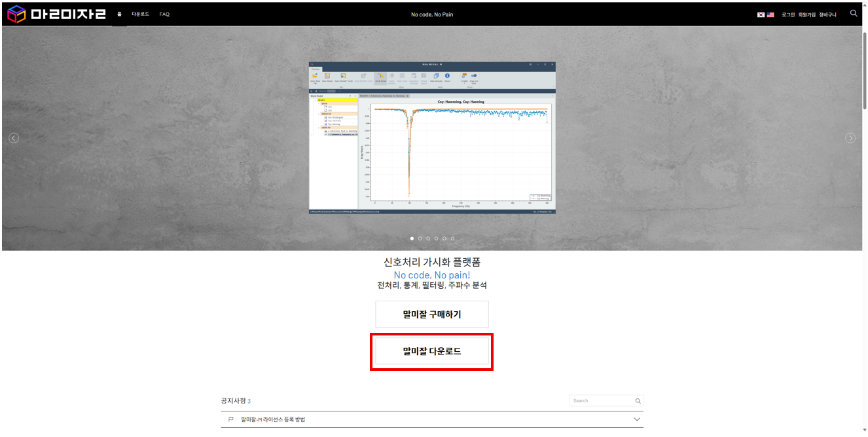Click the magnifier inside notice search box
This screenshot has width=868, height=437.
click(x=638, y=400)
